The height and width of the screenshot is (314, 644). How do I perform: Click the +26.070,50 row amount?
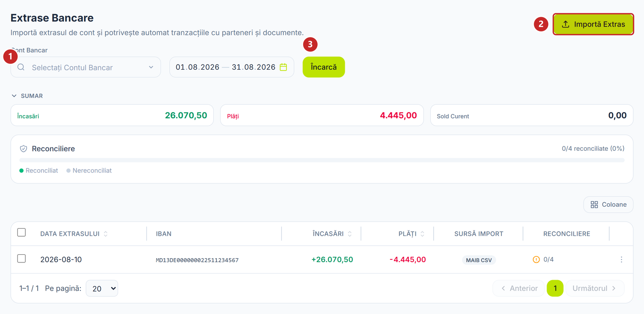pyautogui.click(x=332, y=259)
